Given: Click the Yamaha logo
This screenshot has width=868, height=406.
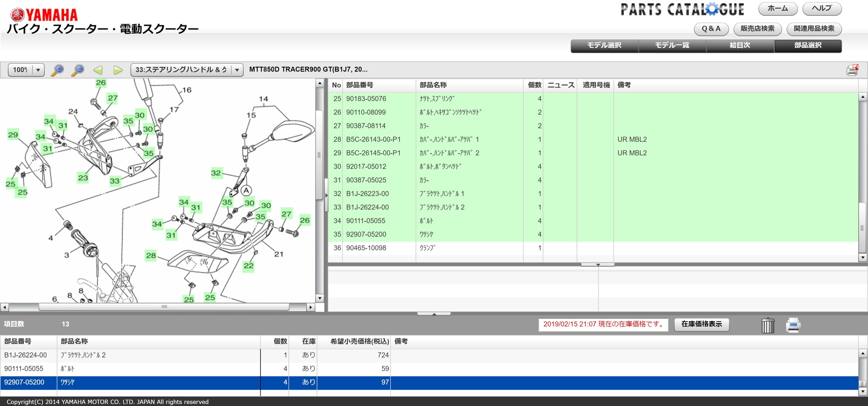Looking at the screenshot, I should (x=44, y=15).
